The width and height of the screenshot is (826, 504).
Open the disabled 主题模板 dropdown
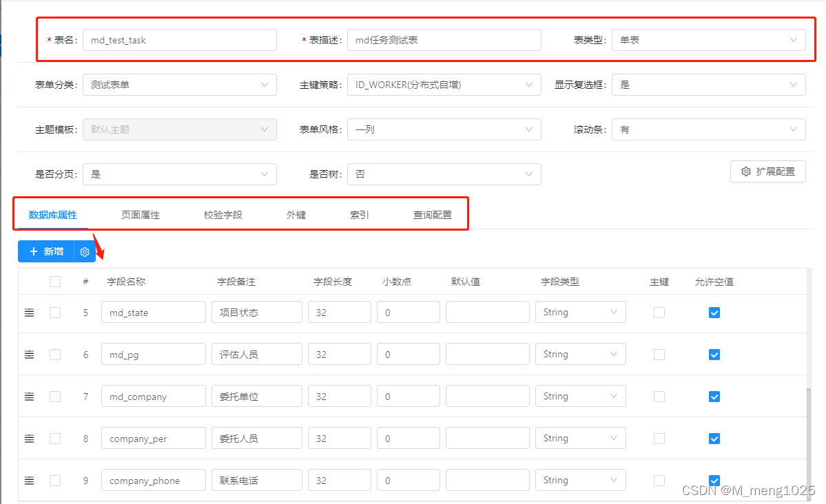coord(180,129)
